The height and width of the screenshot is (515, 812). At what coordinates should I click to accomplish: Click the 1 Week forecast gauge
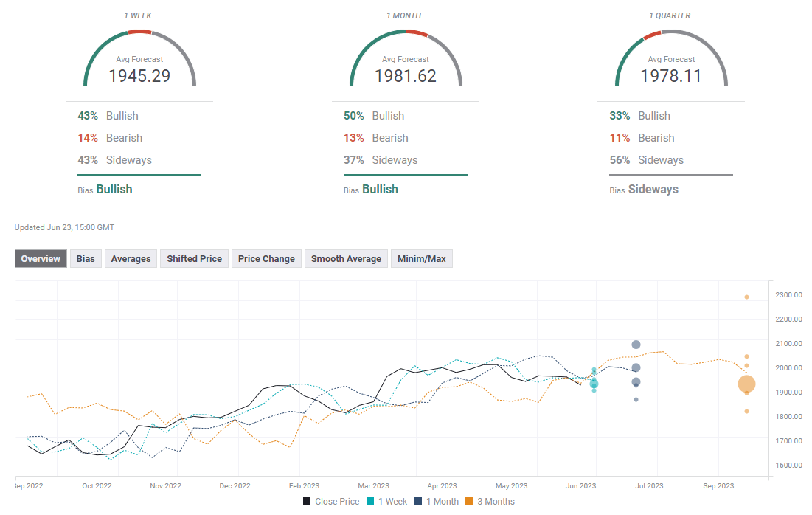(139, 61)
